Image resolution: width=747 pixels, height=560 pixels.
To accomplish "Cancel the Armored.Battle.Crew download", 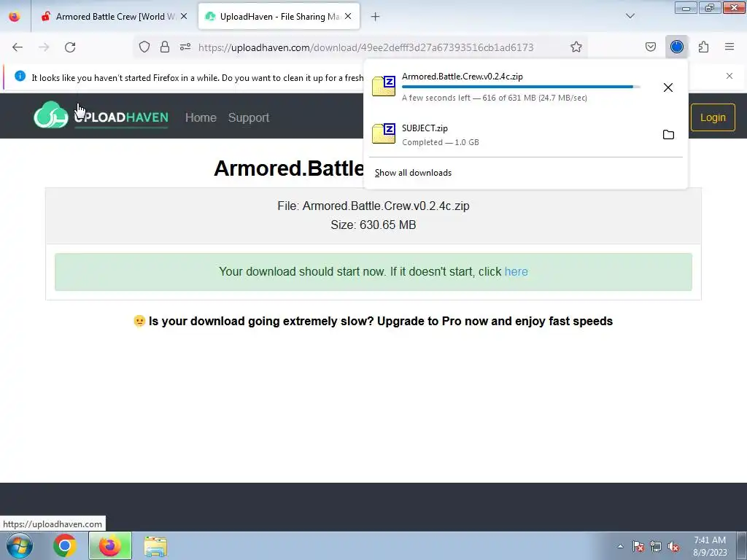I will (x=668, y=87).
